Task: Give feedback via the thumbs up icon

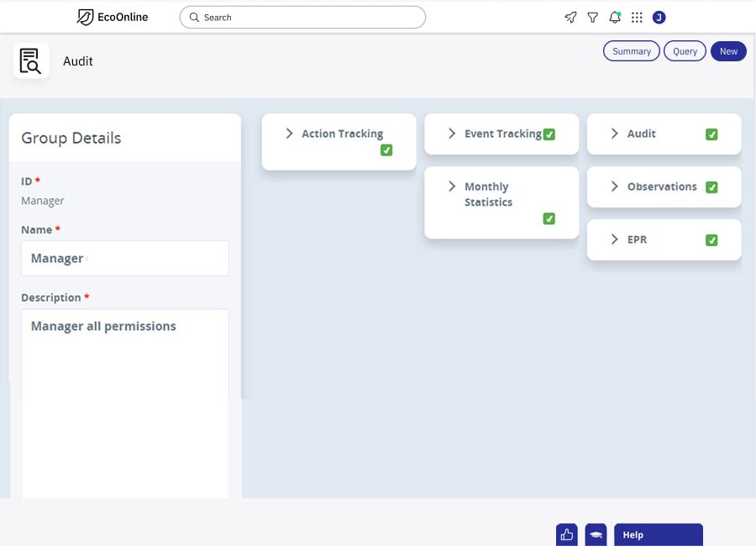Action: [x=565, y=534]
